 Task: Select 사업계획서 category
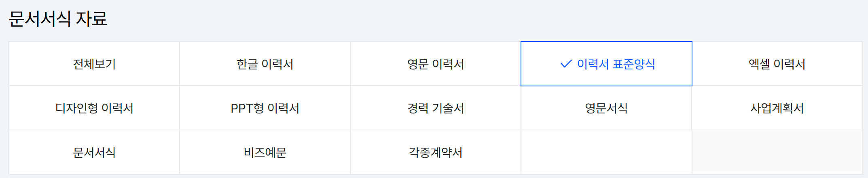click(x=777, y=108)
